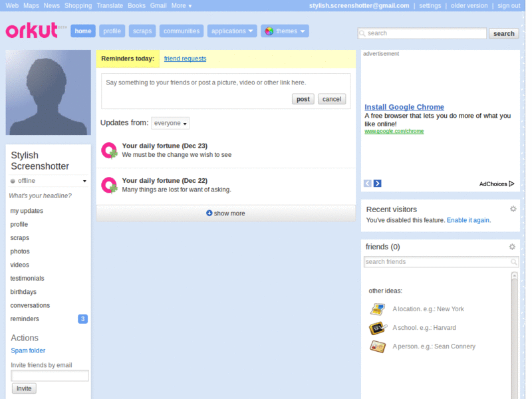Click the themes color wheel icon
532x399 pixels.
point(269,31)
